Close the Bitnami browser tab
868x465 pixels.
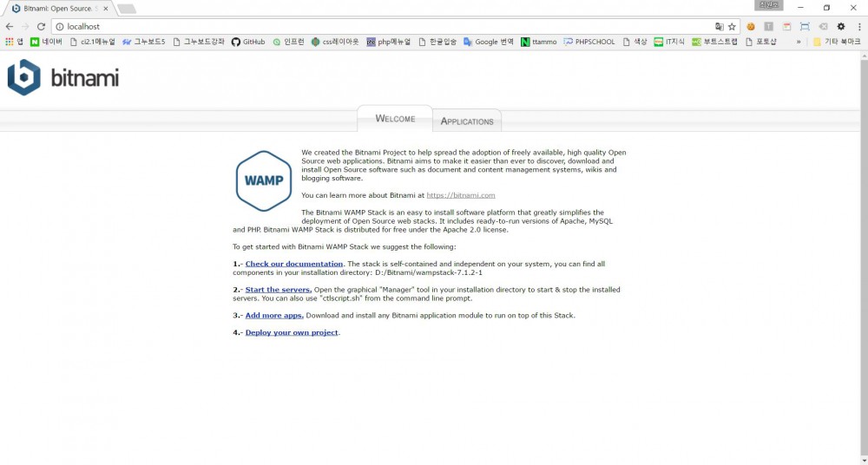point(106,9)
